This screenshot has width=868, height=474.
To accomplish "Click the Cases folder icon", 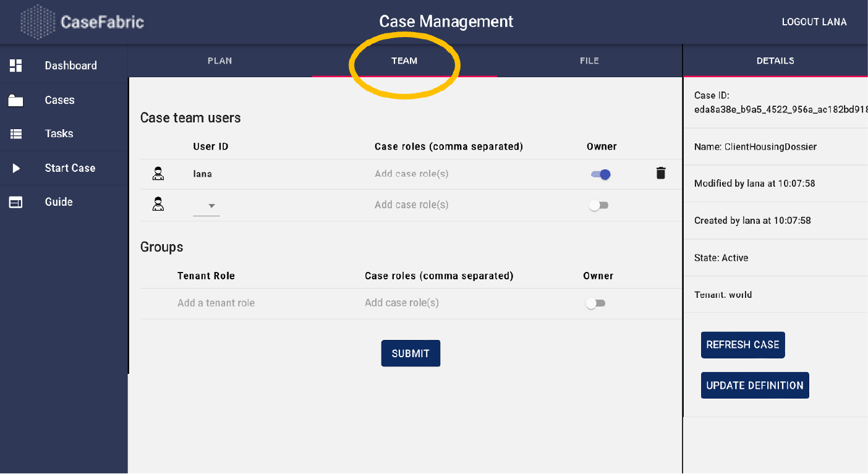I will pos(16,100).
